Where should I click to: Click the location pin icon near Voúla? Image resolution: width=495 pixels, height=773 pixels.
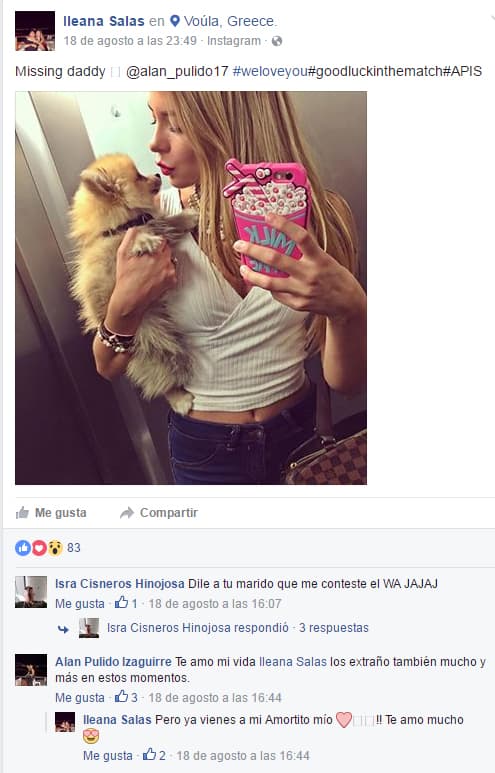tap(175, 21)
